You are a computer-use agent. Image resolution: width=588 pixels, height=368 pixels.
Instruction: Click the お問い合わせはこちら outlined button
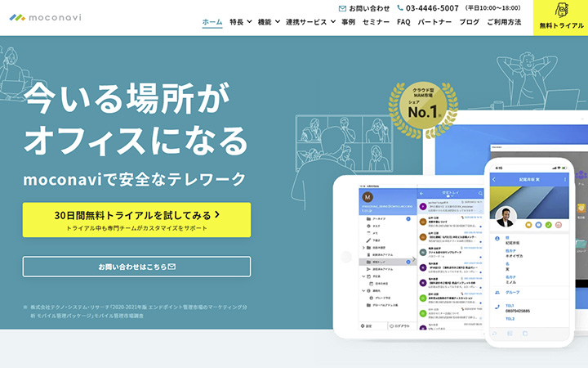pyautogui.click(x=136, y=267)
